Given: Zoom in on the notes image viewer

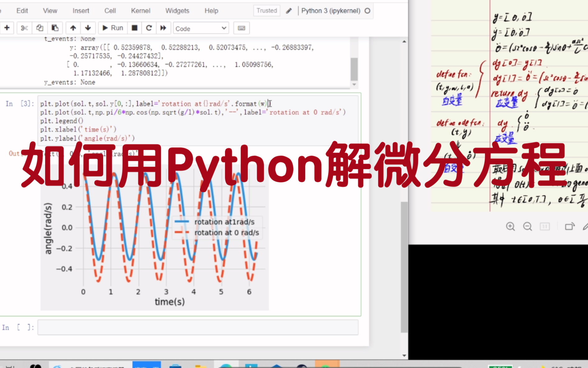Looking at the screenshot, I should pos(510,226).
